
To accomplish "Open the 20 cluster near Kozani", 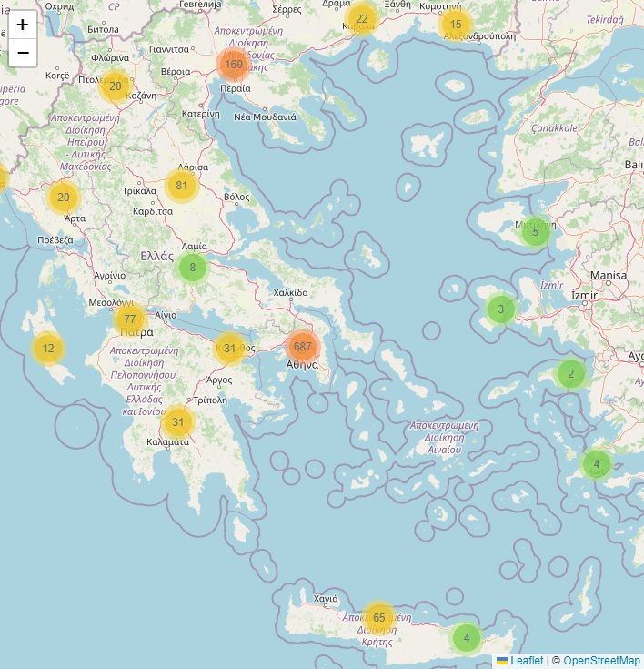I will pyautogui.click(x=116, y=86).
